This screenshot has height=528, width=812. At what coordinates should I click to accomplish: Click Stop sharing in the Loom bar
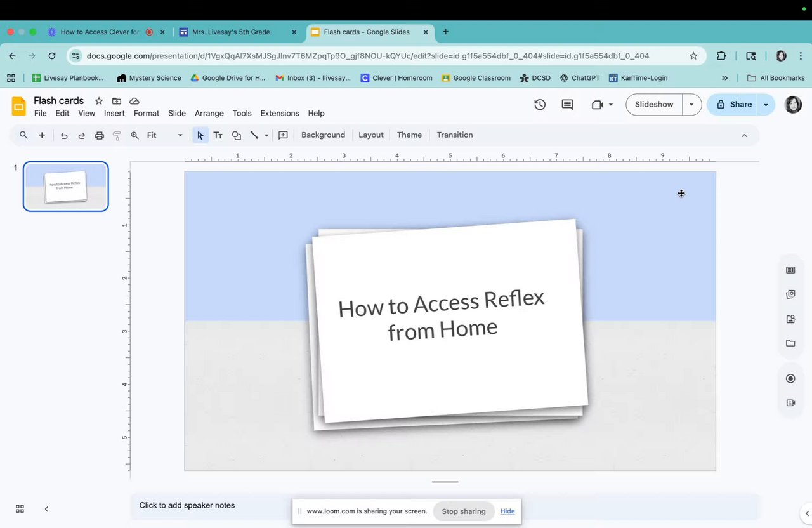(464, 511)
